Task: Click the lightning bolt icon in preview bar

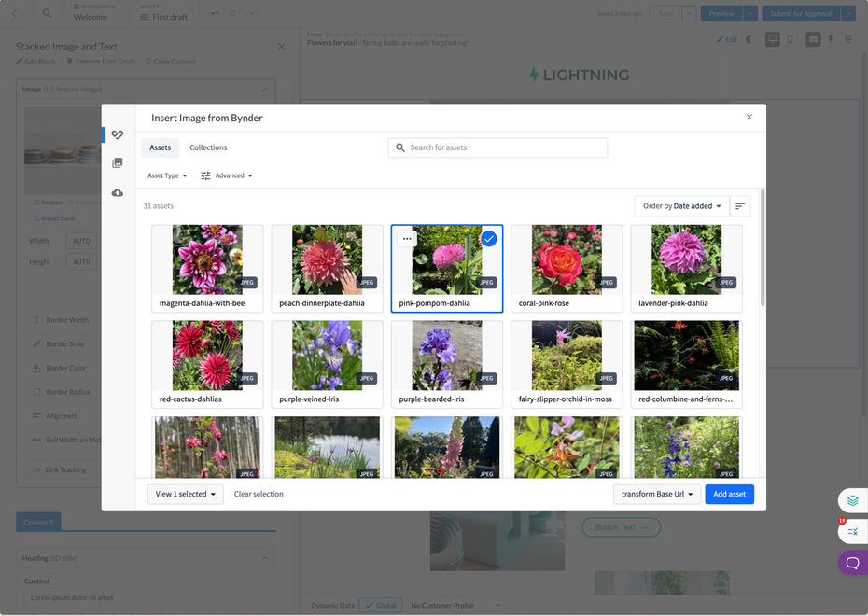Action: tap(831, 39)
